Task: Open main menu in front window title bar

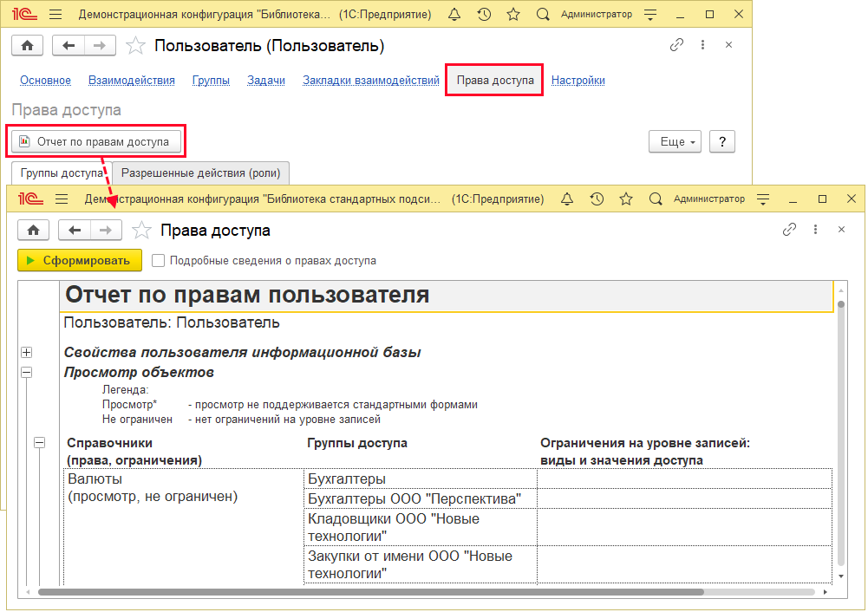Action: pyautogui.click(x=62, y=199)
